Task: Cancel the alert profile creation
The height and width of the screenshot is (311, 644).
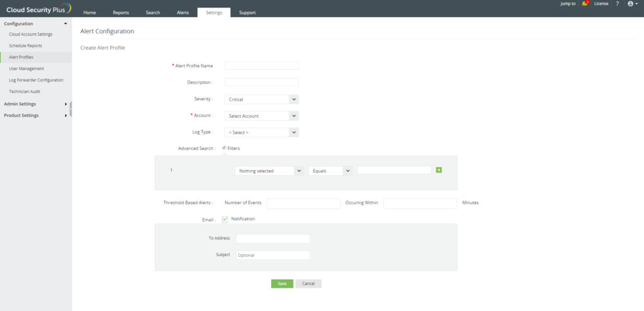Action: [308, 284]
